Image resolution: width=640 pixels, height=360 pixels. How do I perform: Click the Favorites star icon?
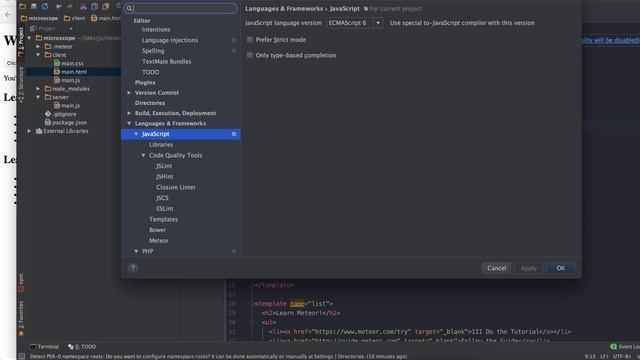tap(21, 333)
